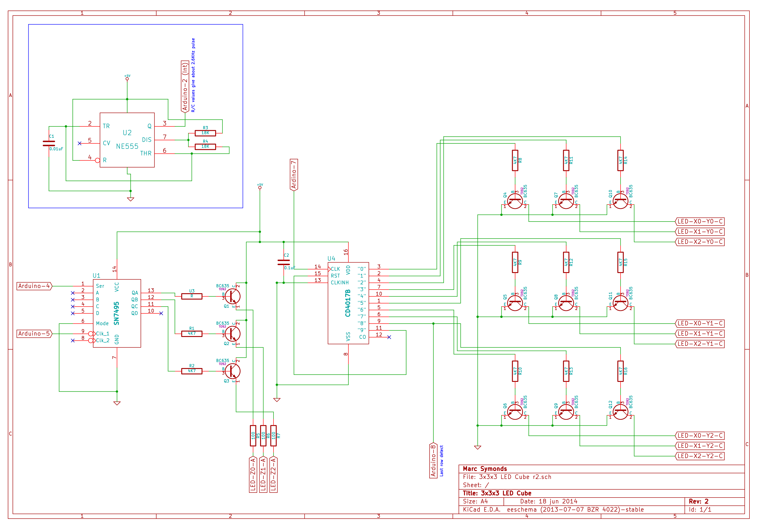Select the NE555 timer symbol U2
The image size is (764, 532).
(127, 140)
